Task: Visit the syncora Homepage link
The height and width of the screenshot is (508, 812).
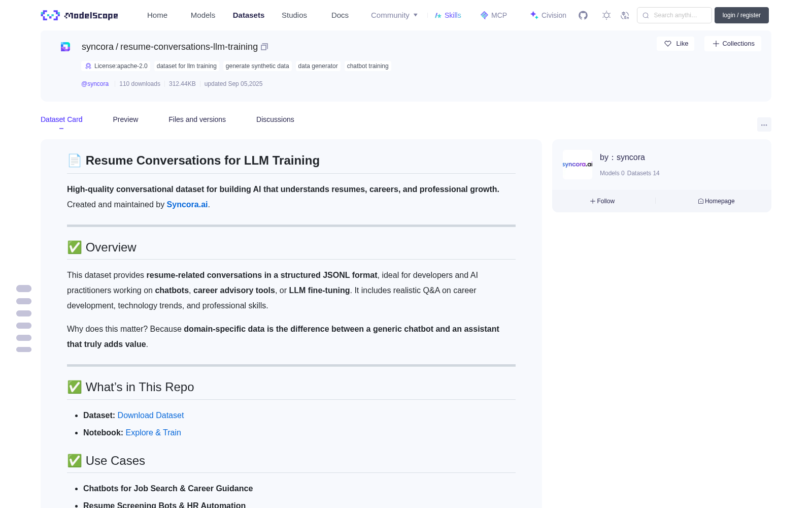Action: [x=716, y=201]
